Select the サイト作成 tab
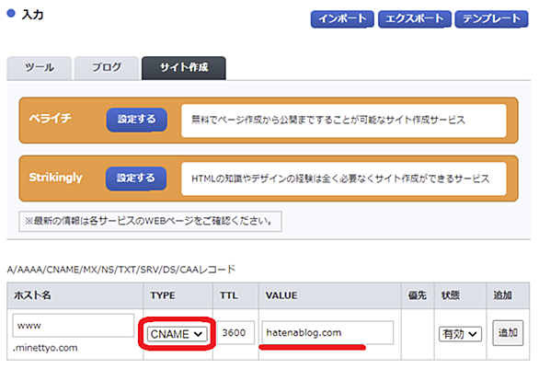This screenshot has width=539, height=392. (x=184, y=68)
